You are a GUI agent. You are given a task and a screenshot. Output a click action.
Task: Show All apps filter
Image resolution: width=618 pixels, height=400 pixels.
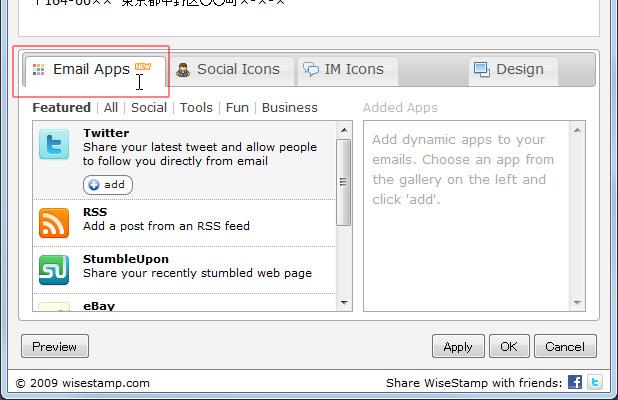tap(111, 108)
